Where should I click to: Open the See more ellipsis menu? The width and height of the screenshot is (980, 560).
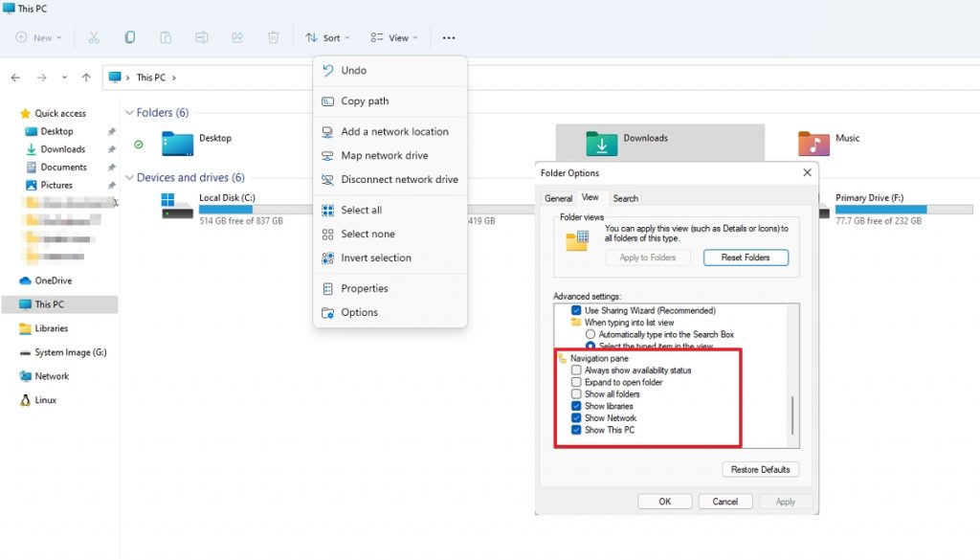click(x=448, y=37)
